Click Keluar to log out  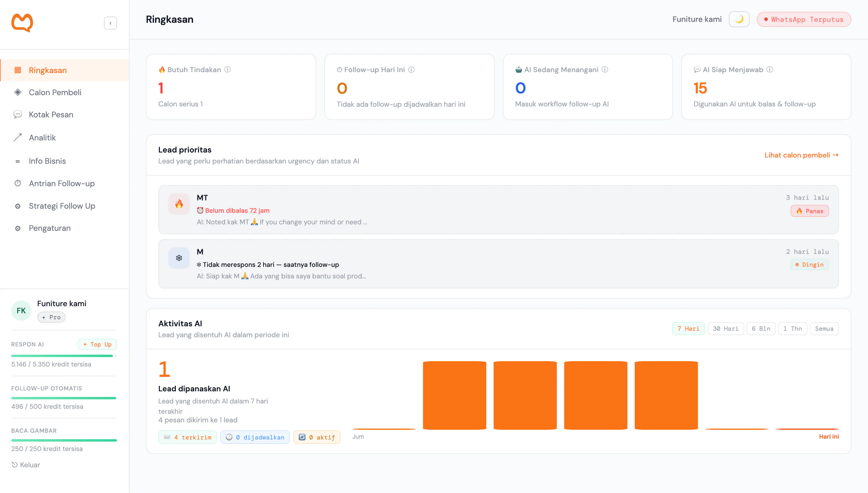click(x=26, y=465)
